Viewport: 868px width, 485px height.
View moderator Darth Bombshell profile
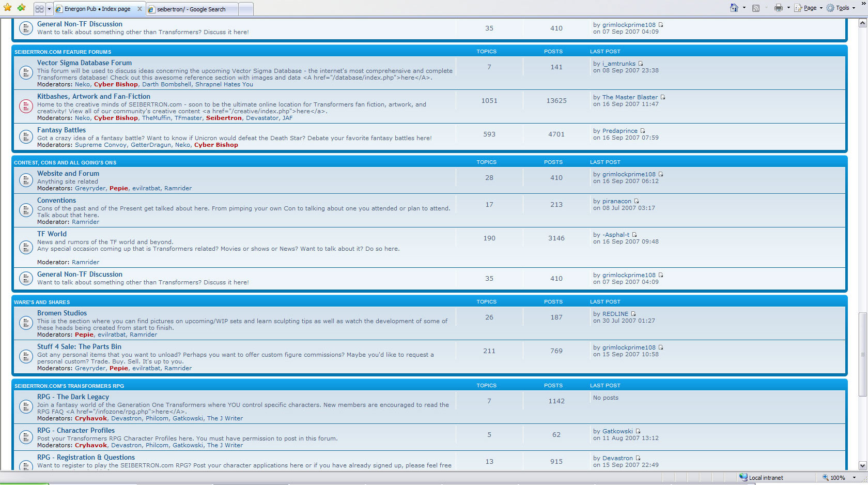pos(166,84)
